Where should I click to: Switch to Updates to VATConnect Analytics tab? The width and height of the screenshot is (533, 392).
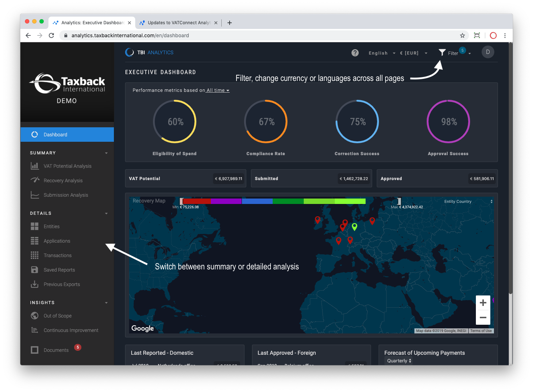click(x=179, y=23)
